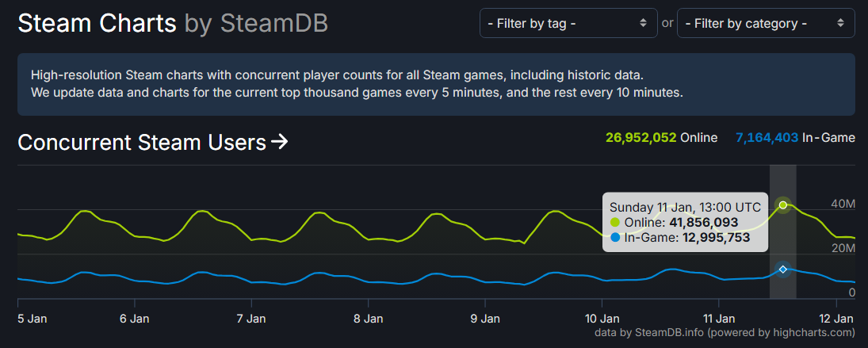
Task: Click the Steam Charts page title
Action: click(x=97, y=23)
